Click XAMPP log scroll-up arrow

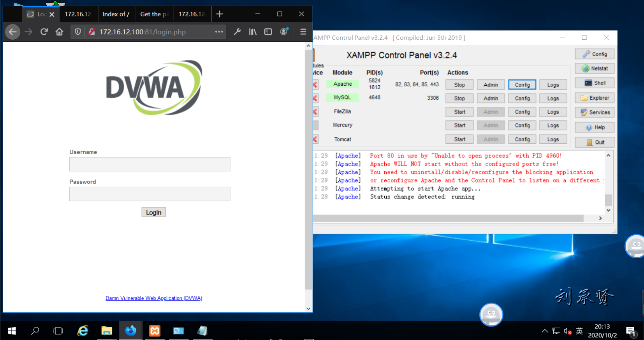pos(608,155)
